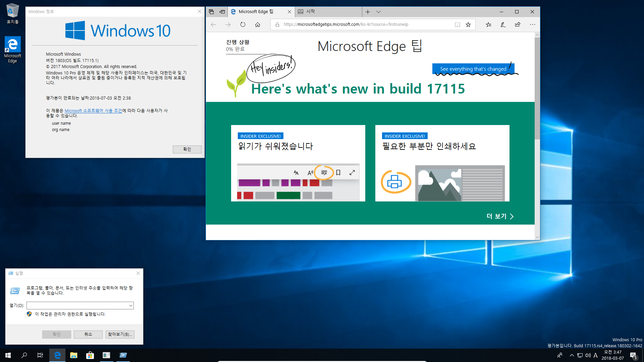Open the Edge tabs-set-aside icon
This screenshot has width=644, height=362.
211,12
